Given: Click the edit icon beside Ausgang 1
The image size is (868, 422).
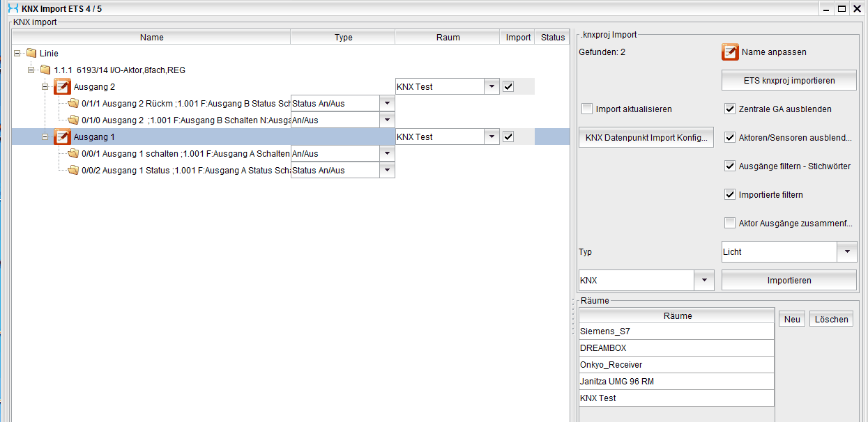Looking at the screenshot, I should pos(62,136).
